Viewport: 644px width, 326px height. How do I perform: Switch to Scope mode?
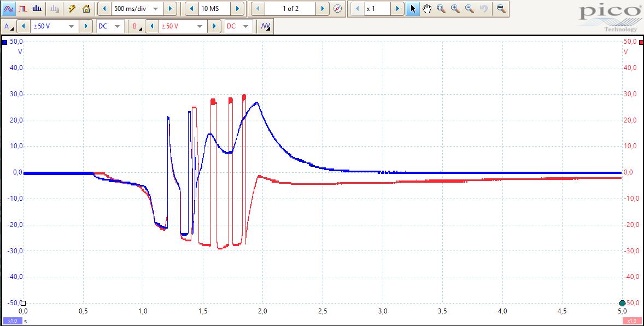tap(9, 8)
